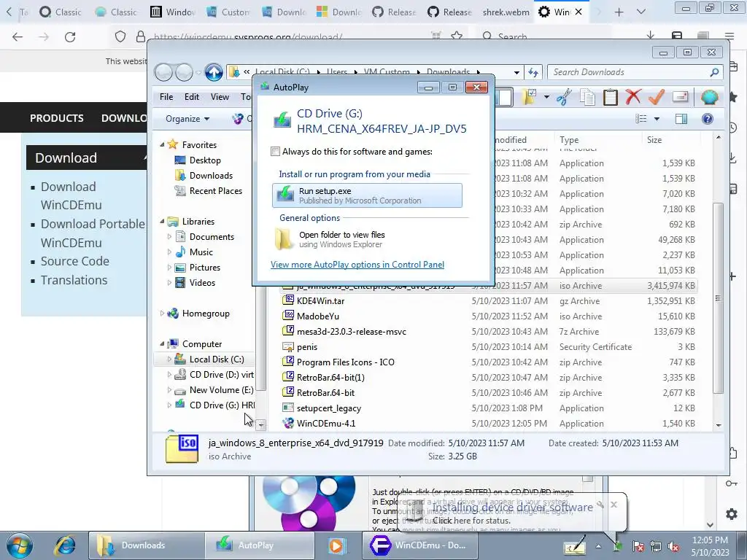Click the file list vertical scrollbar
747x560 pixels.
[x=719, y=298]
